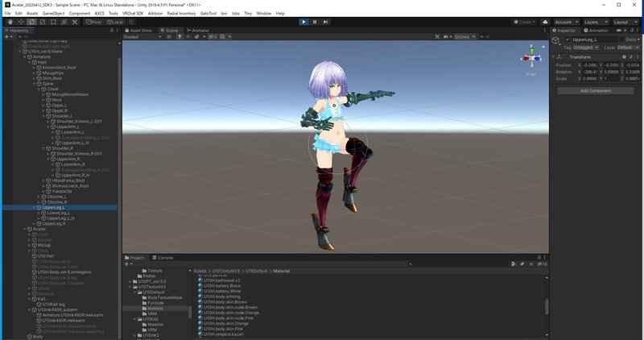This screenshot has width=644, height=340.
Task: Lock the Hierarchy panel
Action: pyautogui.click(x=112, y=31)
